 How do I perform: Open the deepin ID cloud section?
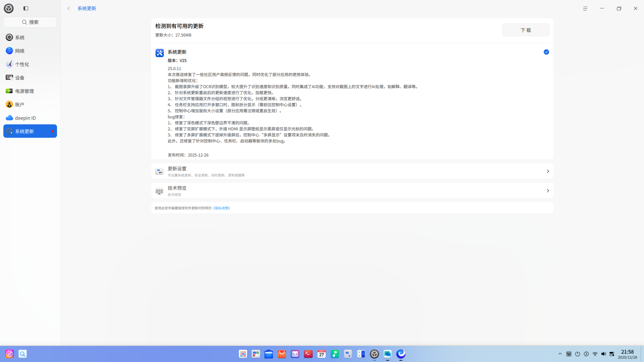pos(25,118)
